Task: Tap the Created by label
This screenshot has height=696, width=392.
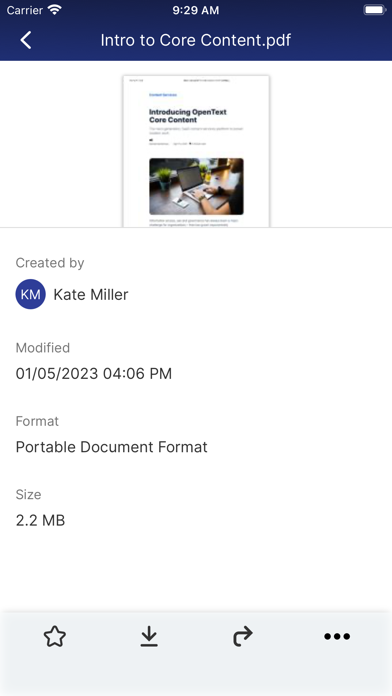Action: tap(50, 263)
